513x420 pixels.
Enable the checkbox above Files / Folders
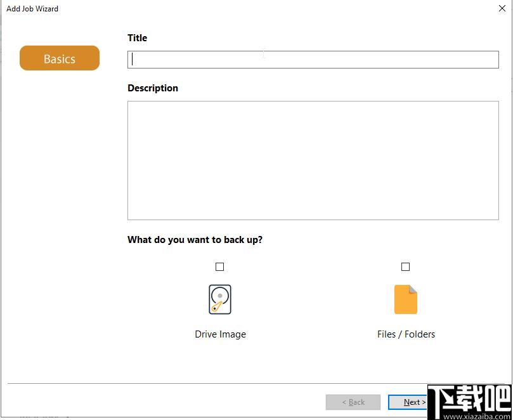coord(405,266)
